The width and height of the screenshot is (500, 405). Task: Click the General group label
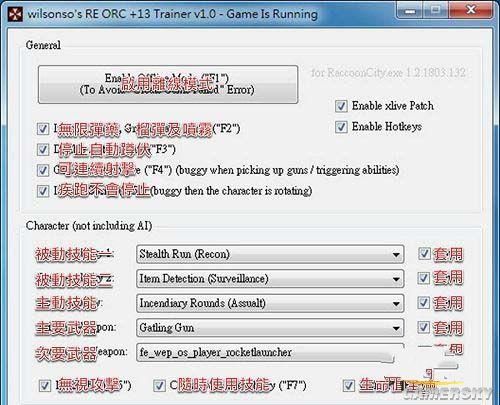tap(43, 45)
